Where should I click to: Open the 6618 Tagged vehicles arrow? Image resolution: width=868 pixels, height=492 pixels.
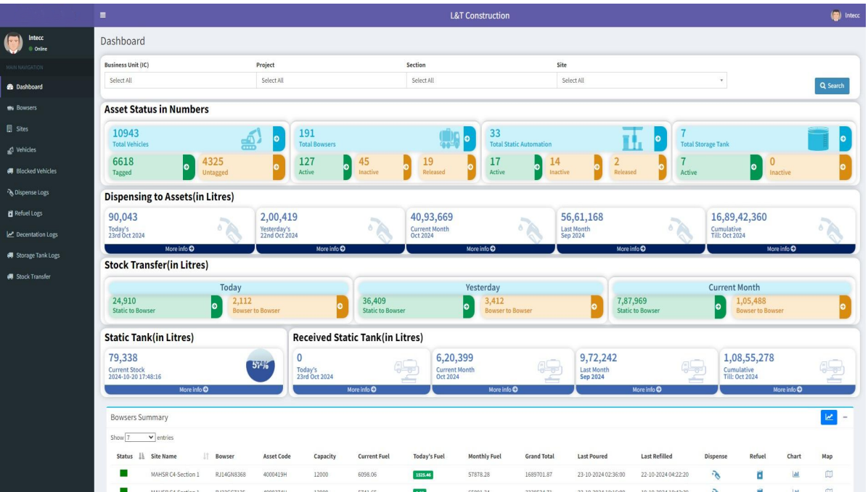click(x=188, y=167)
